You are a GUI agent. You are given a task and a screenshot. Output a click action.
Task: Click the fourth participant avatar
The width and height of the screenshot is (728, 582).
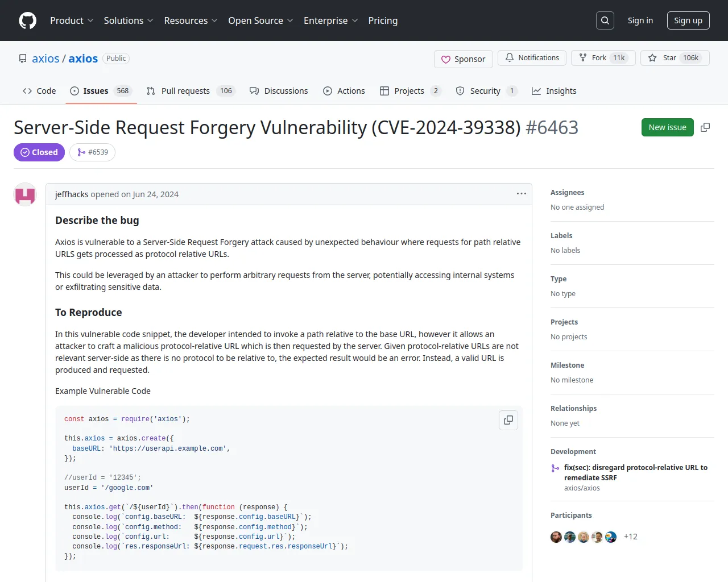[597, 537]
